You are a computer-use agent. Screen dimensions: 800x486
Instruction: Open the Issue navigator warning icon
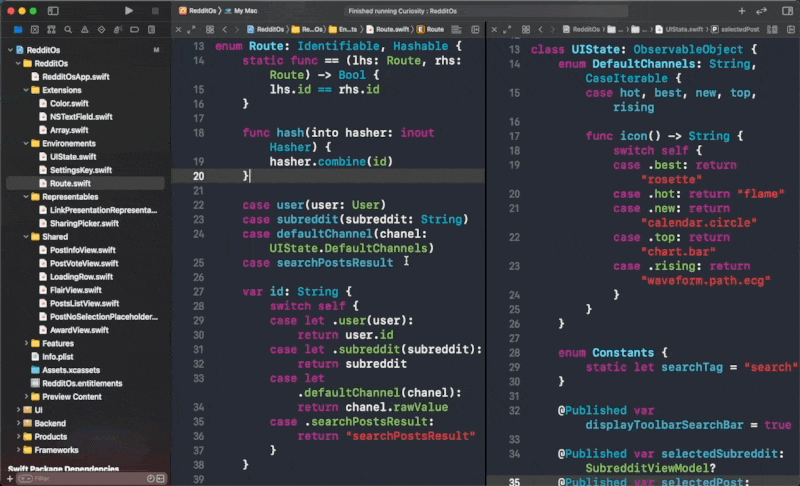point(83,31)
